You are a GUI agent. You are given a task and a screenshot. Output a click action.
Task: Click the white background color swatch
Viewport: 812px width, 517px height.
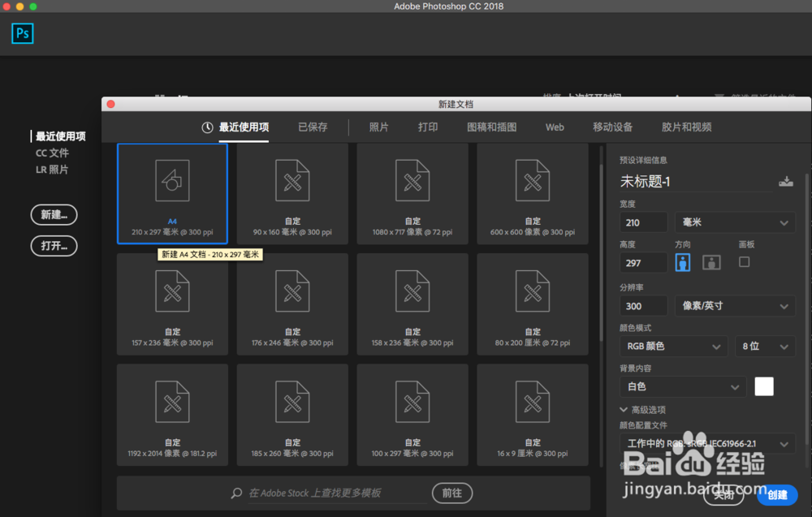coord(763,386)
